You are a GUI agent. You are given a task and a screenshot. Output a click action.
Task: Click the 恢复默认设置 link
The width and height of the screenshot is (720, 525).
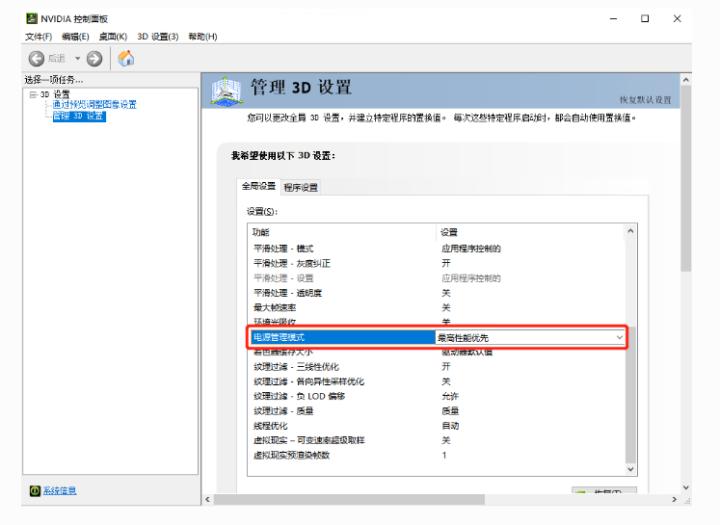[645, 100]
